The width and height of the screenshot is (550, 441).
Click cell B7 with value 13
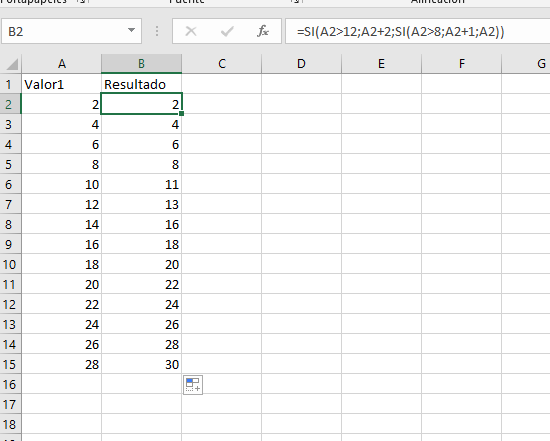[141, 204]
